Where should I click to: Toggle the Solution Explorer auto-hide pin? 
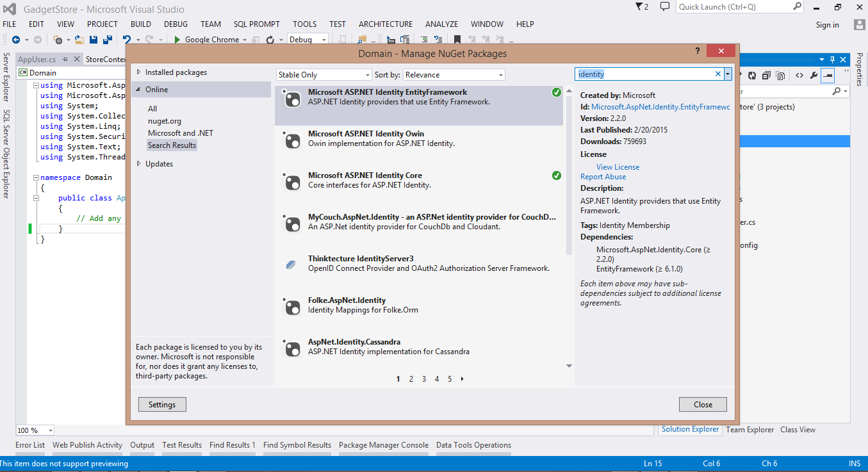pyautogui.click(x=833, y=60)
